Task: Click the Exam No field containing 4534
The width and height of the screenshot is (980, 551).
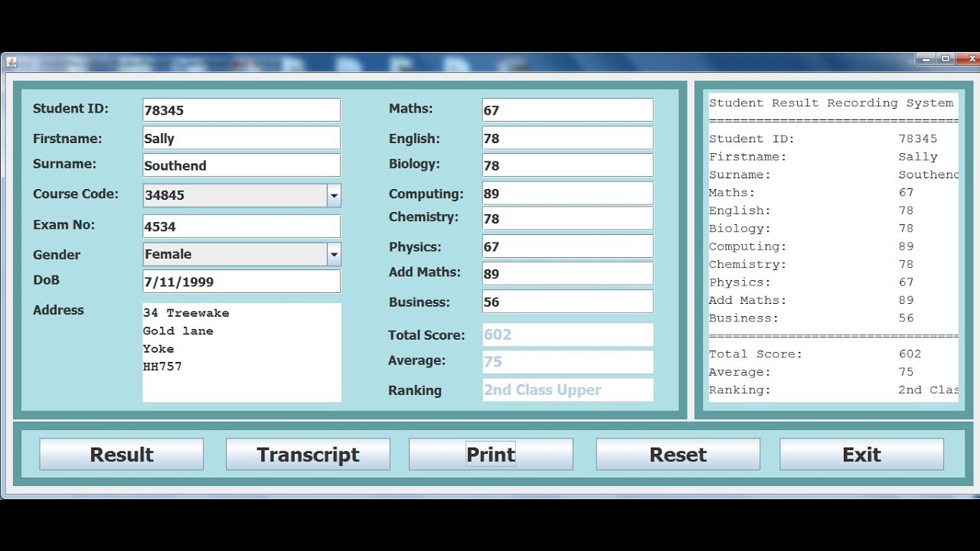Action: 241,227
